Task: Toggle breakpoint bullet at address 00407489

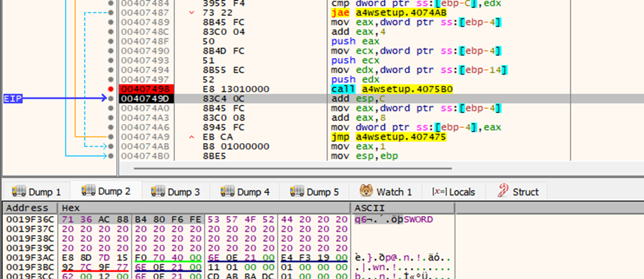Action: (x=111, y=22)
